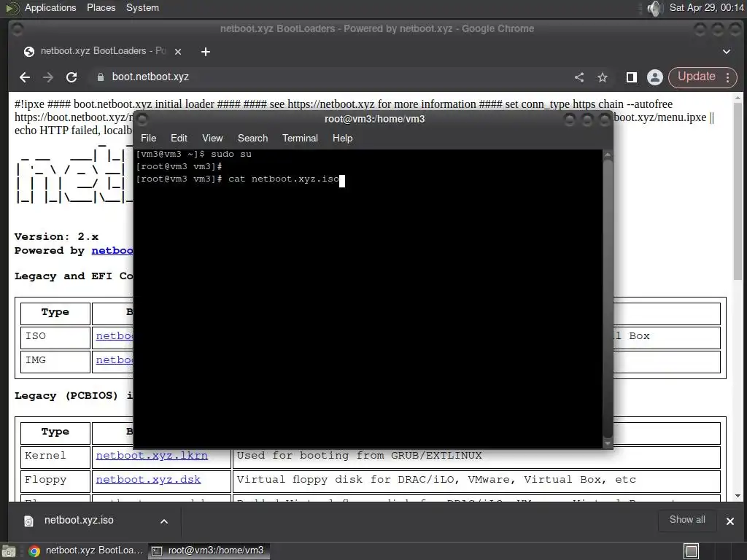Click the IMG table cell
The height and width of the screenshot is (560, 747).
[x=55, y=362]
